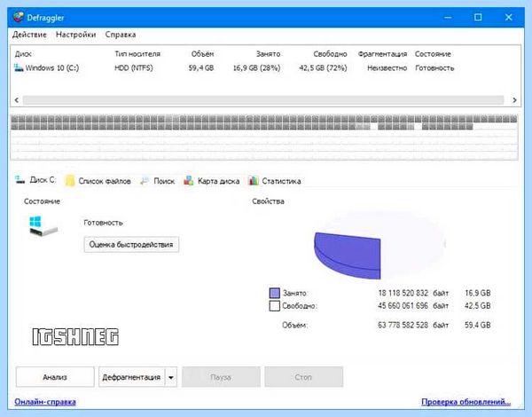Screen dimensions: 532x417
Task: Close the Defraggler window
Action: tap(508, 18)
